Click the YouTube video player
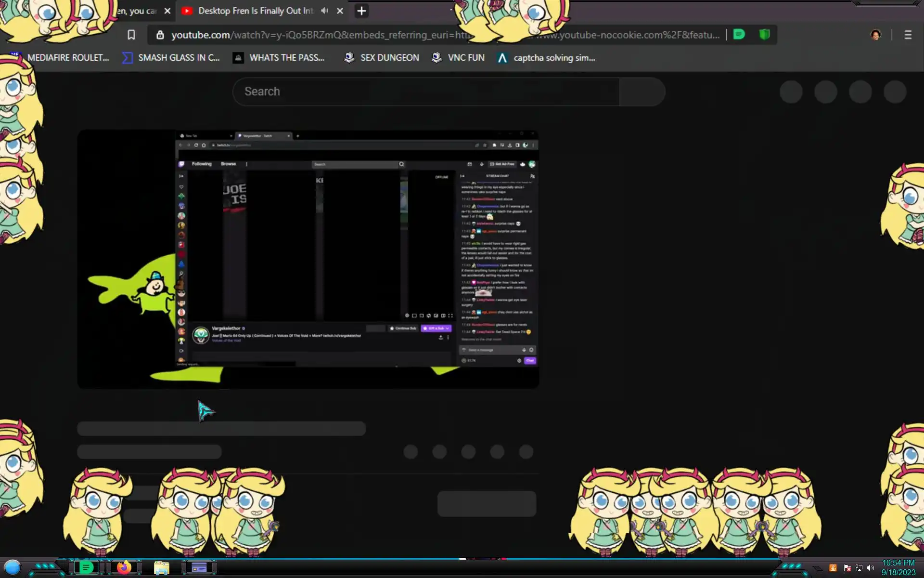 (x=308, y=259)
